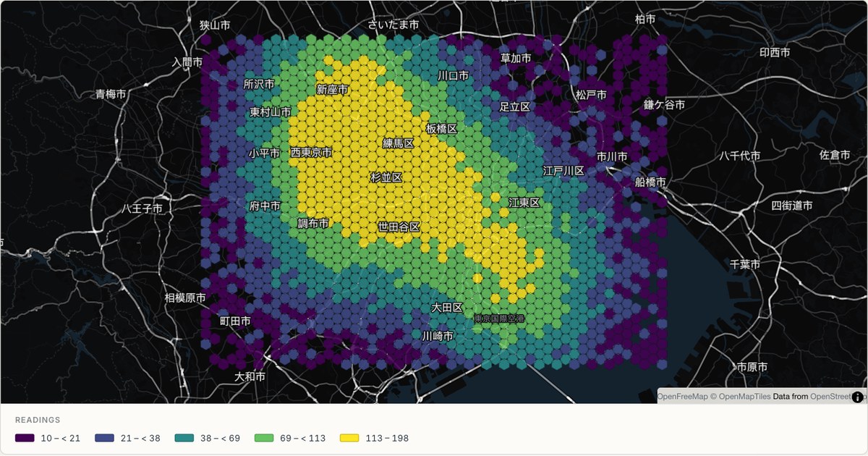This screenshot has height=456, width=868.
Task: Click the 川崎市 map label
Action: 438,336
